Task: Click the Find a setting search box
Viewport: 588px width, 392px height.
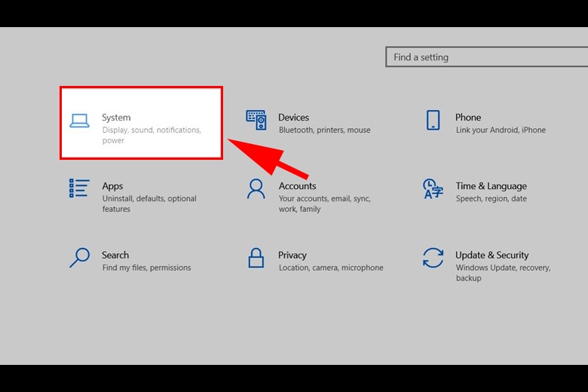Action: click(487, 57)
